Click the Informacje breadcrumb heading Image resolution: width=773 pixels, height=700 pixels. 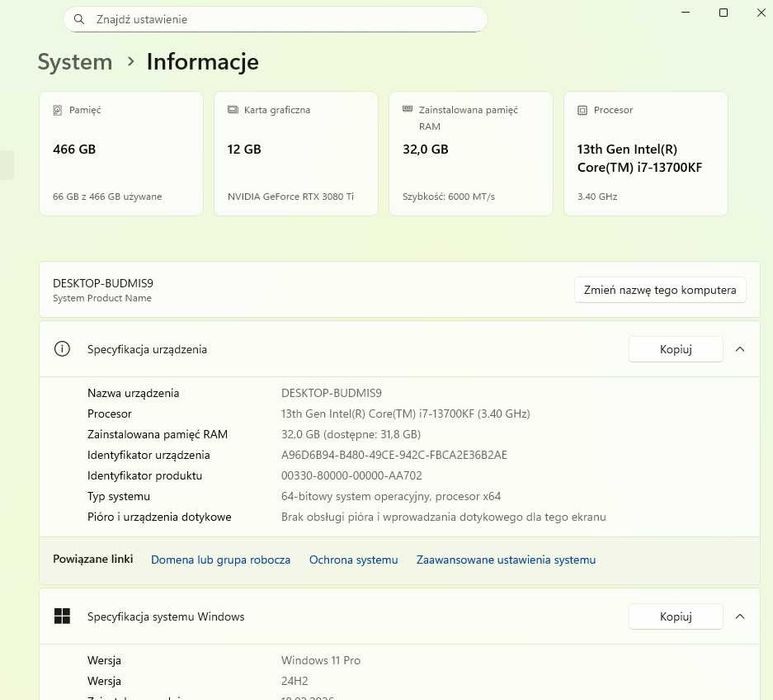[202, 62]
